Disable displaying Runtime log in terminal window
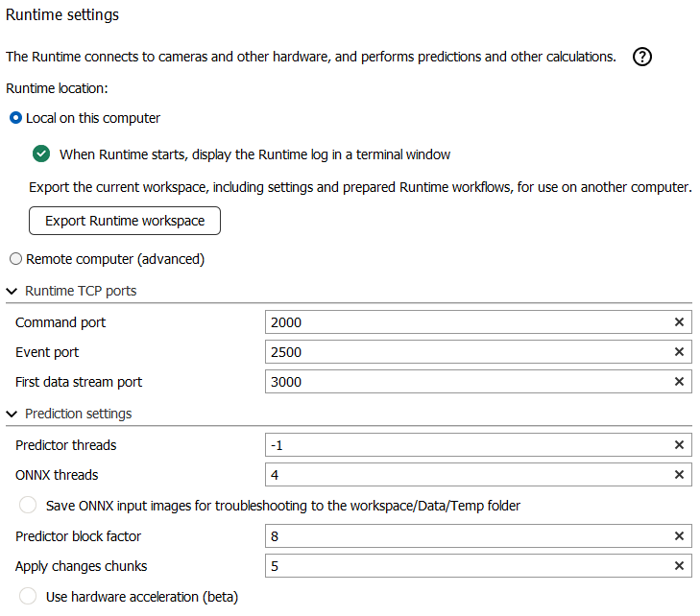Screen dimensions: 700x616 click(40, 154)
